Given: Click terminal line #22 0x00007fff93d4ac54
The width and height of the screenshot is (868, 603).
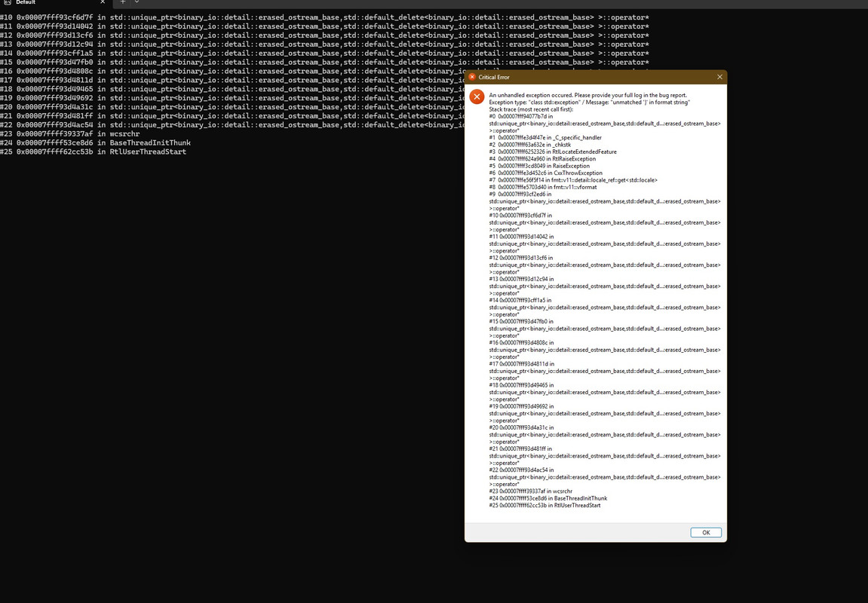Looking at the screenshot, I should 232,125.
